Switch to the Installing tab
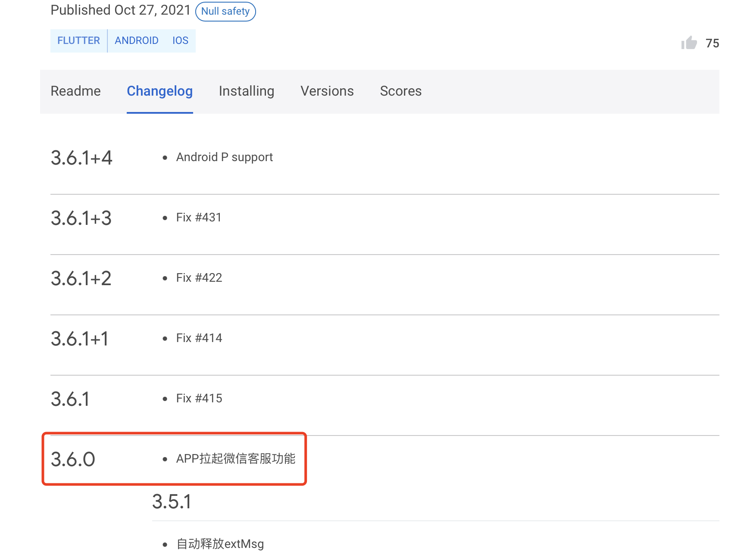 click(x=246, y=91)
